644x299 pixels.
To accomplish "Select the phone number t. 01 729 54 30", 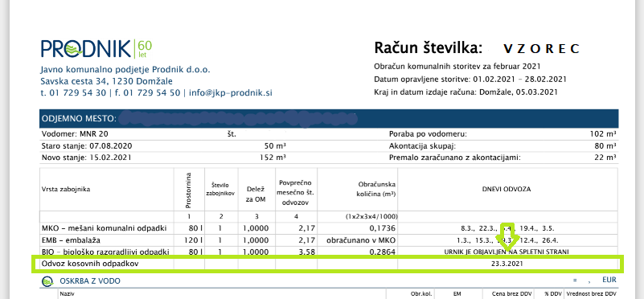I will click(x=73, y=92).
